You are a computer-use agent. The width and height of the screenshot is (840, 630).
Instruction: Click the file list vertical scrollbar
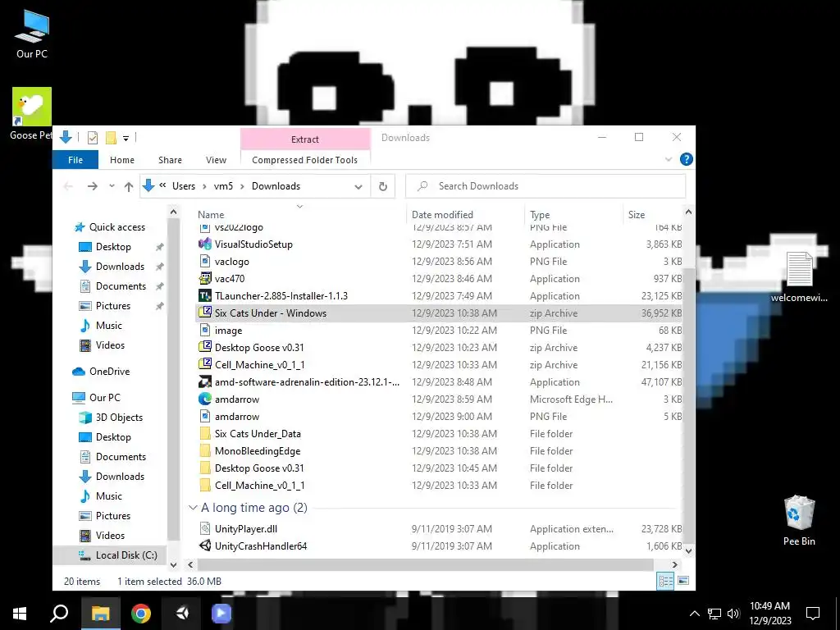pyautogui.click(x=688, y=404)
